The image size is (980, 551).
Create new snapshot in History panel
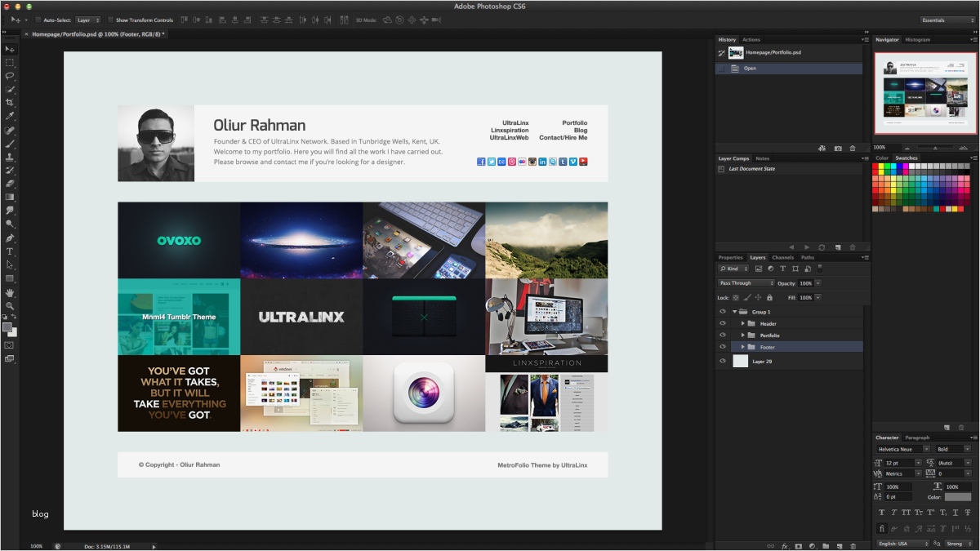coord(838,149)
